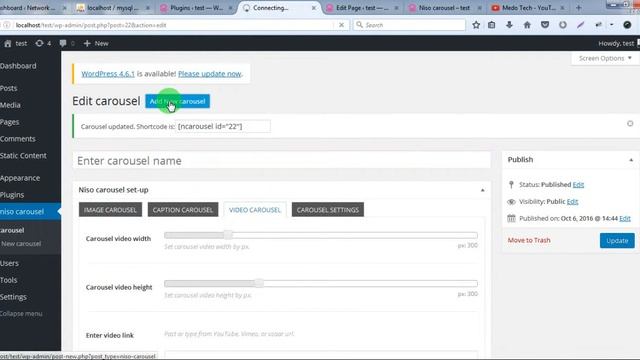Click the test site home icon in admin bar
Screen dimensions: 640x360
click(8, 43)
